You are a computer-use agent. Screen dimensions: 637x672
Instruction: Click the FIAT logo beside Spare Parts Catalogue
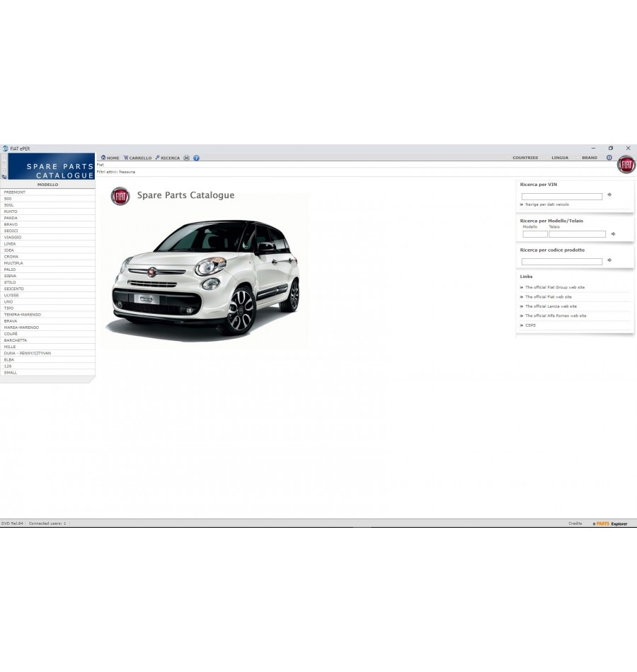[120, 196]
